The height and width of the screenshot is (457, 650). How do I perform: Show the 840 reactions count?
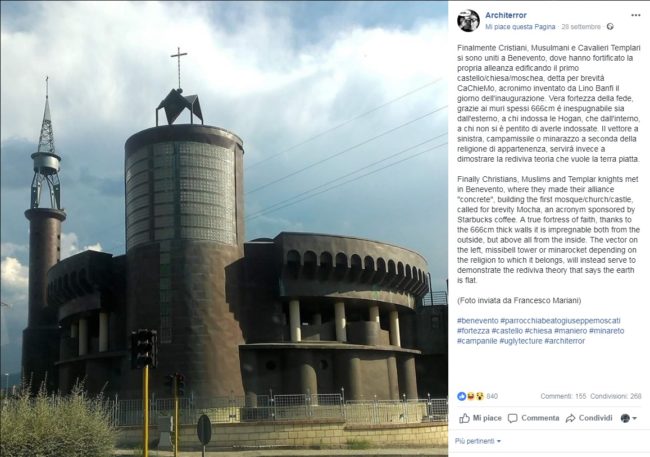coord(492,396)
